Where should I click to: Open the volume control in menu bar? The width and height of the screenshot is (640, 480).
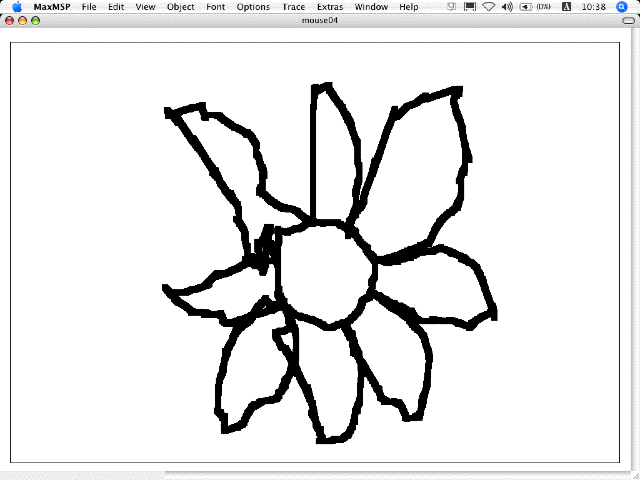(x=507, y=7)
